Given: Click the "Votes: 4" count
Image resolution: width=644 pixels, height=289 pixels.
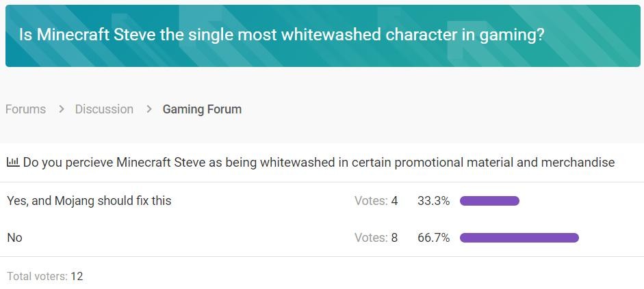Looking at the screenshot, I should click(376, 201).
